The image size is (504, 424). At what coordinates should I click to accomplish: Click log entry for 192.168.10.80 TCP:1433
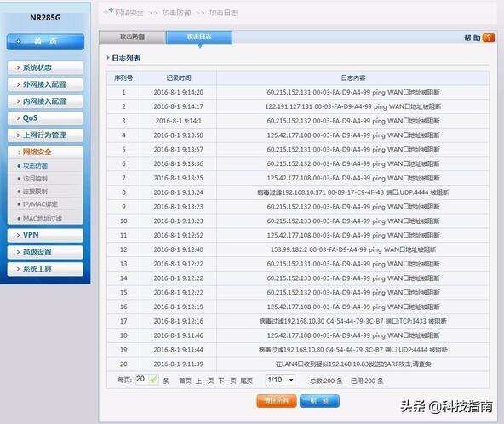[x=353, y=321]
